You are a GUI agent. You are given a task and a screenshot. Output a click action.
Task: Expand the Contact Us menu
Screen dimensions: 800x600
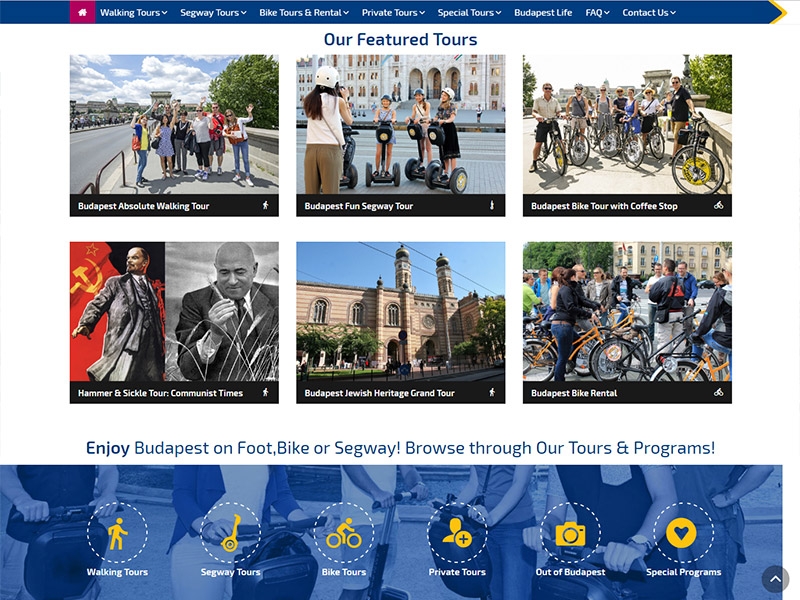click(648, 12)
